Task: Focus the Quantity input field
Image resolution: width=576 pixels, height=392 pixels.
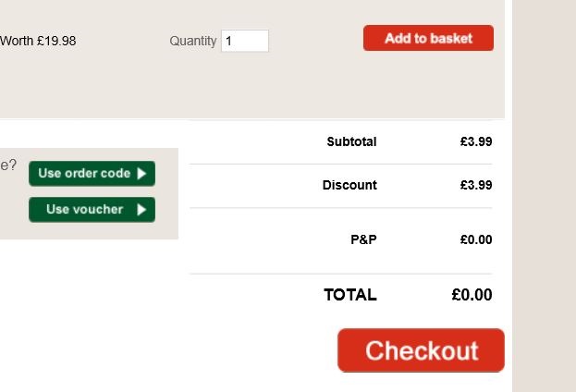Action: [245, 41]
